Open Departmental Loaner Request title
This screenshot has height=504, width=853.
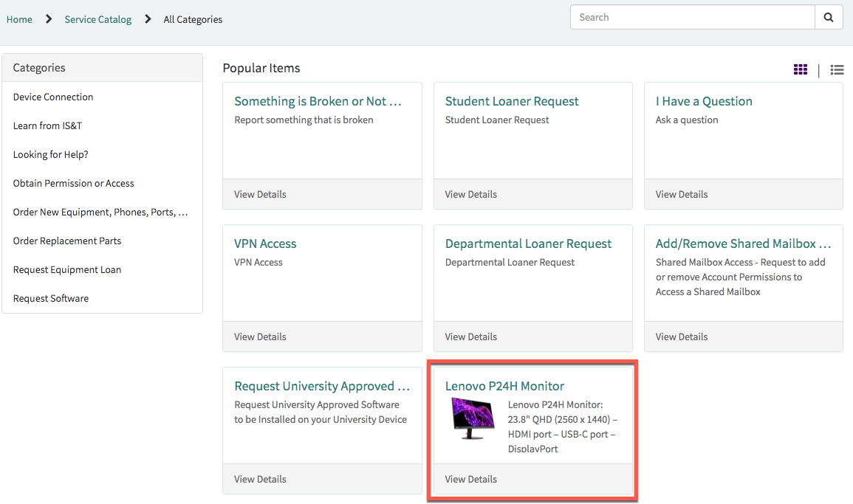point(528,244)
